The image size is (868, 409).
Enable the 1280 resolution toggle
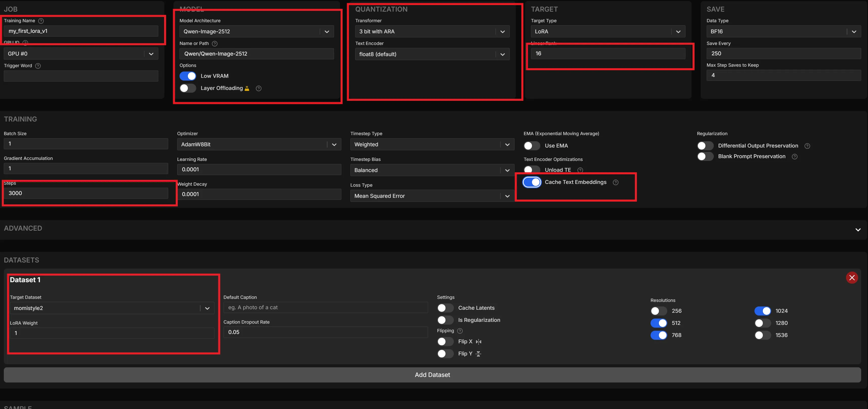tap(762, 323)
